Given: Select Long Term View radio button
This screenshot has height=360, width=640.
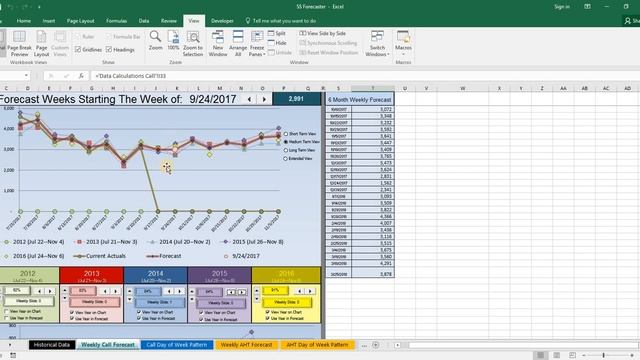Looking at the screenshot, I should [286, 150].
